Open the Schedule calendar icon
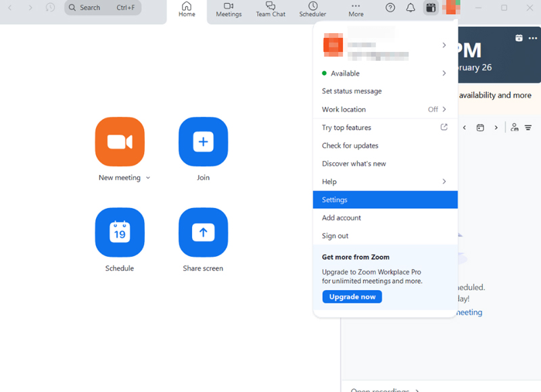 point(120,232)
